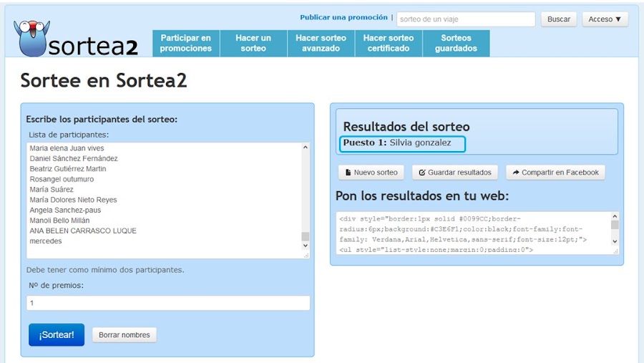Image resolution: width=644 pixels, height=363 pixels.
Task: Click the ¡Sortear! button
Action: 57,334
